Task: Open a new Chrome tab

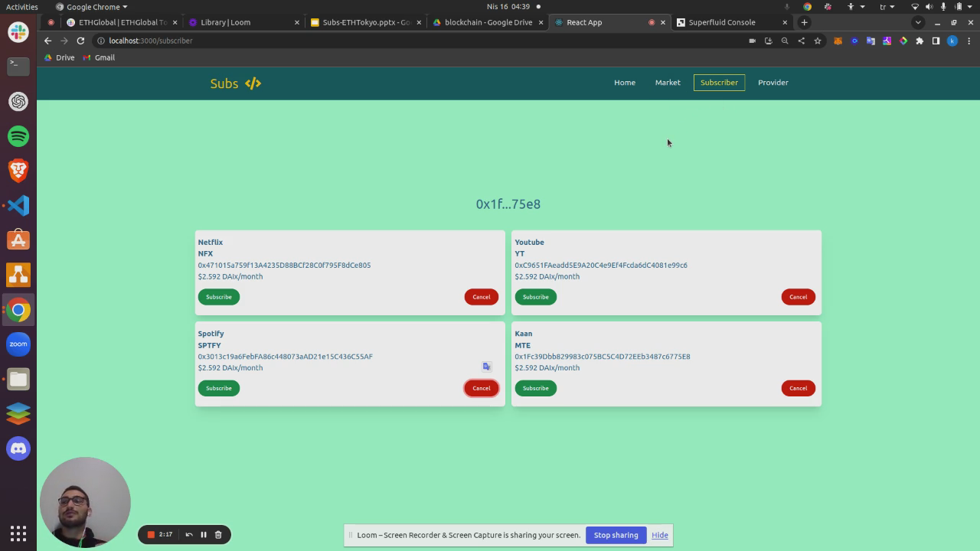Action: coord(804,22)
